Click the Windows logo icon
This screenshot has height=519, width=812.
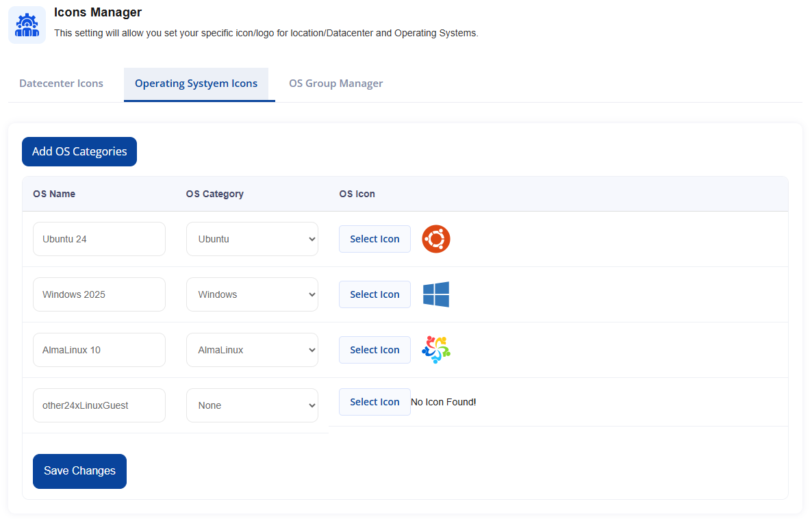tap(435, 294)
